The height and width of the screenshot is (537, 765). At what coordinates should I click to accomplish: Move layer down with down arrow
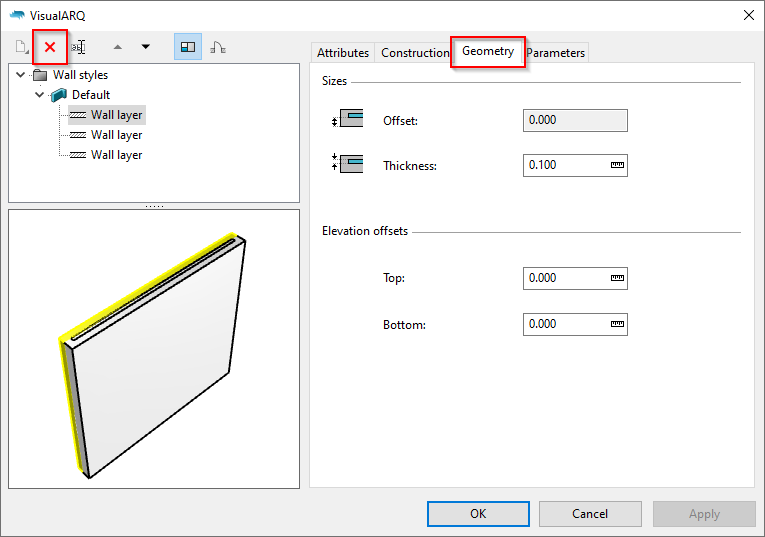(145, 47)
